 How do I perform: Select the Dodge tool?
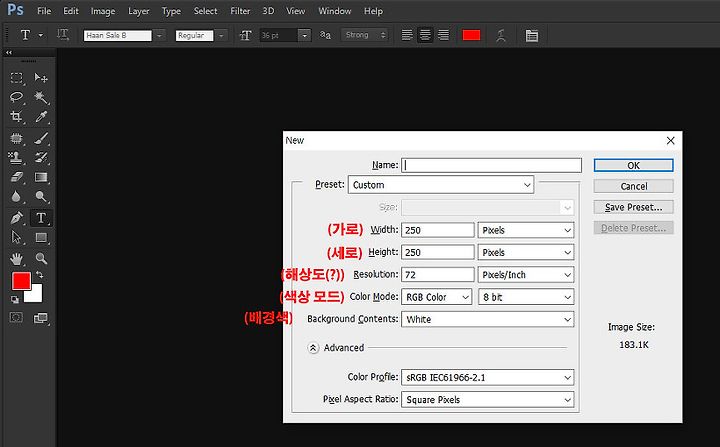(x=41, y=197)
